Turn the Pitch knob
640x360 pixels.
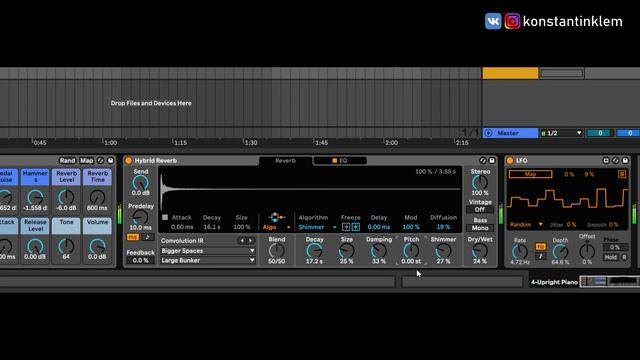(x=411, y=251)
